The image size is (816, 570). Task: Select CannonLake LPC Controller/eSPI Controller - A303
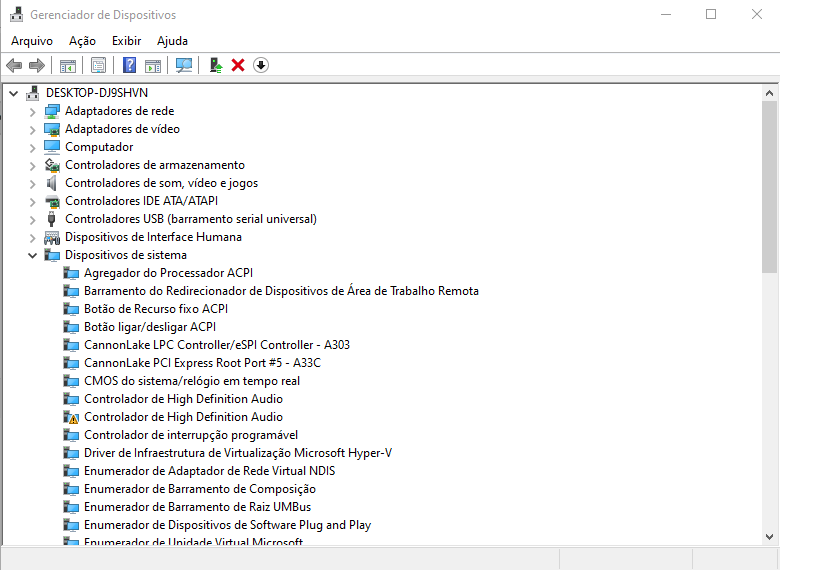pyautogui.click(x=217, y=345)
